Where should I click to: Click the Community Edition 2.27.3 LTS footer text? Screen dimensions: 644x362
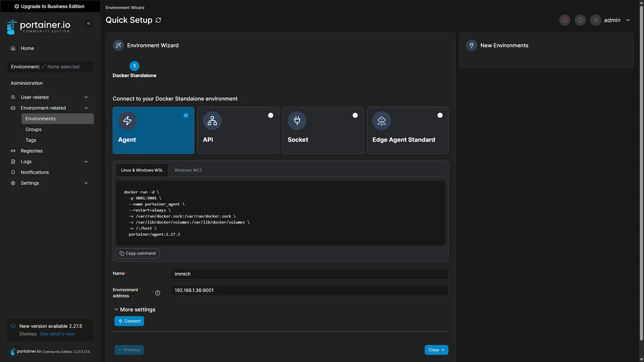click(x=66, y=352)
